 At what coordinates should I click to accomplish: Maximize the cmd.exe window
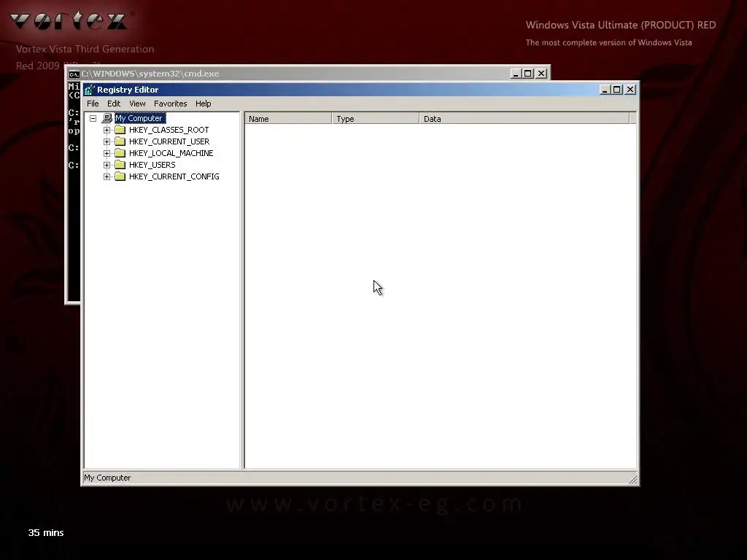pyautogui.click(x=528, y=74)
